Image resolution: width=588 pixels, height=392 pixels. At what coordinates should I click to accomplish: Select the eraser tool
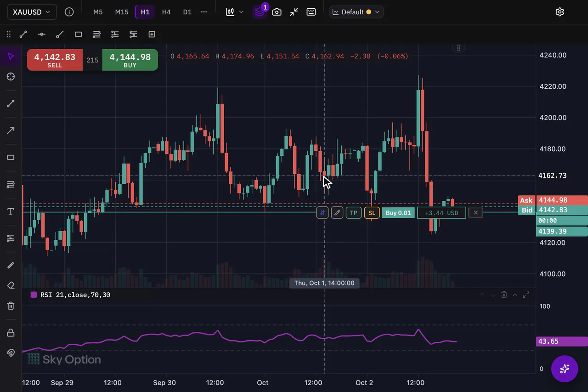click(x=11, y=285)
